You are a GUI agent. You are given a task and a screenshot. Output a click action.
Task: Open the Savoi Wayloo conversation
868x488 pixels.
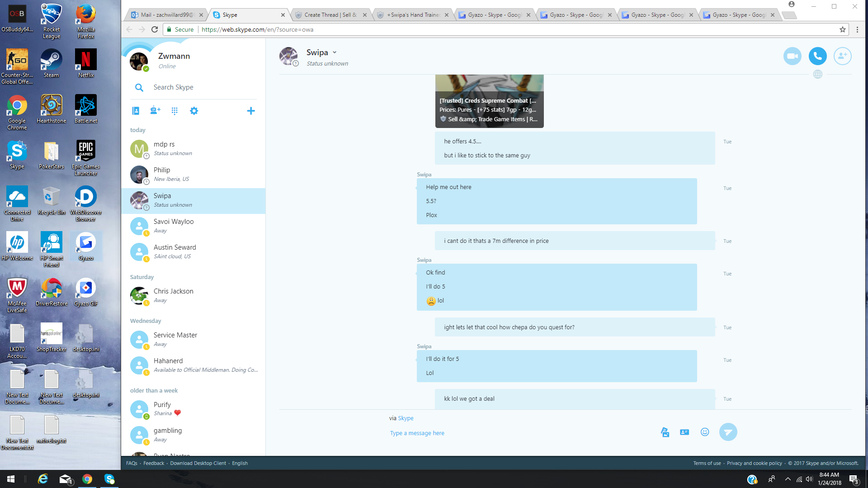pos(193,226)
